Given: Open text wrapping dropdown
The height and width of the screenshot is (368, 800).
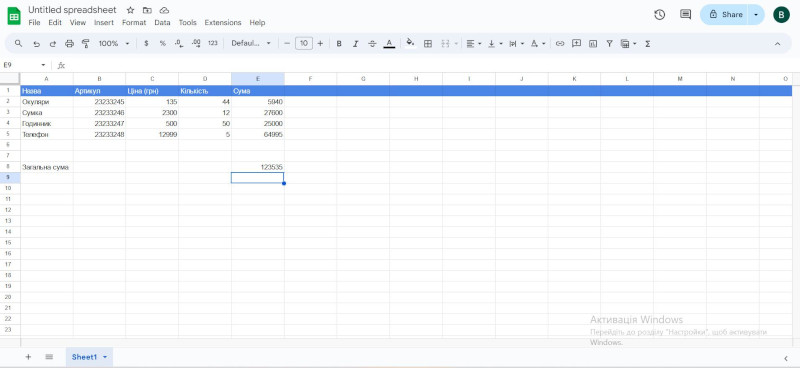Looking at the screenshot, I should coord(516,44).
